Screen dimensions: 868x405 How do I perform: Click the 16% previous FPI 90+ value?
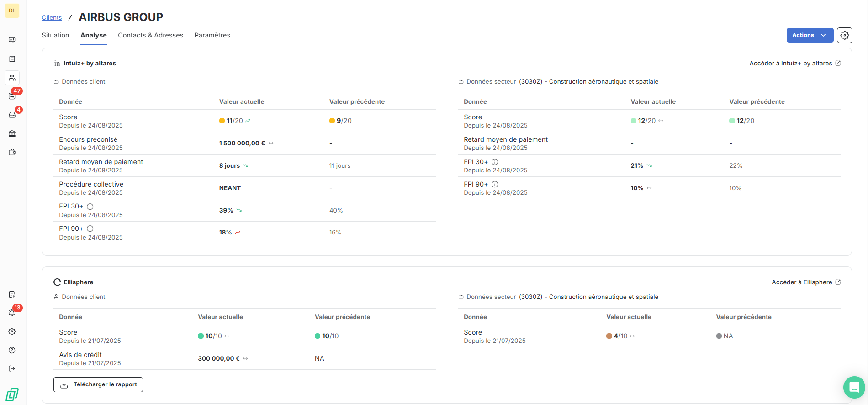pos(335,233)
